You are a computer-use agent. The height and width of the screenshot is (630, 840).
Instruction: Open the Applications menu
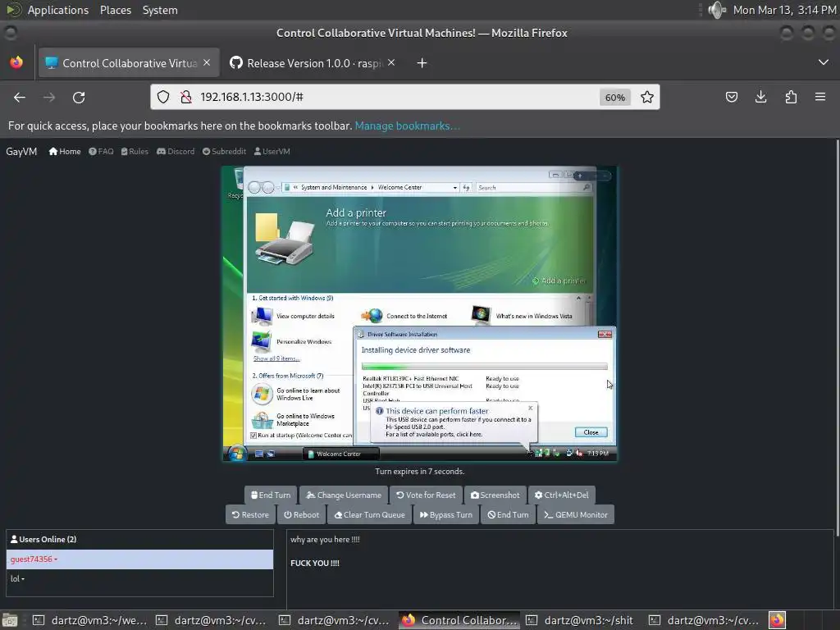pos(58,10)
